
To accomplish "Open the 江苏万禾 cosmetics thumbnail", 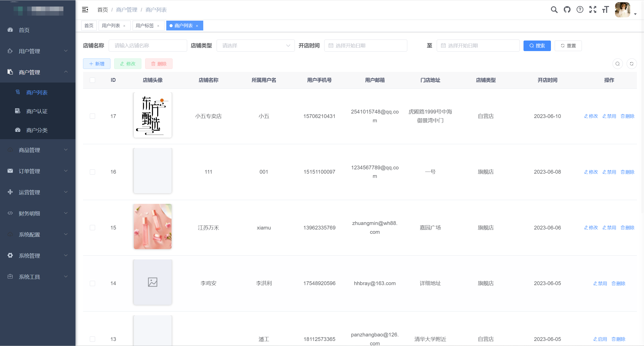I will tap(153, 226).
